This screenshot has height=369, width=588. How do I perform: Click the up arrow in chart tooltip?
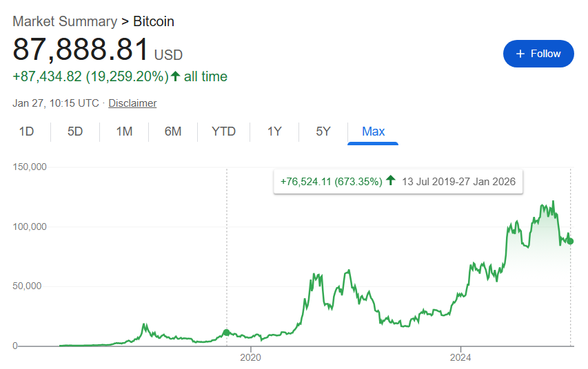(391, 181)
